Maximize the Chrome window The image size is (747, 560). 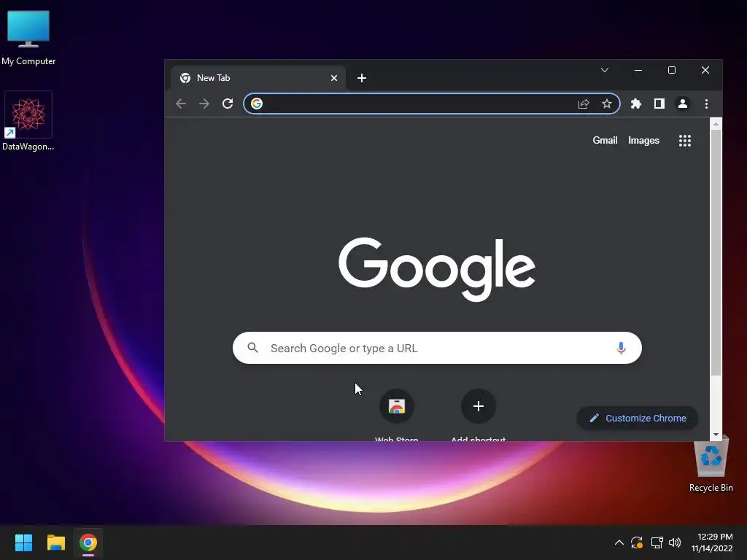coord(672,71)
